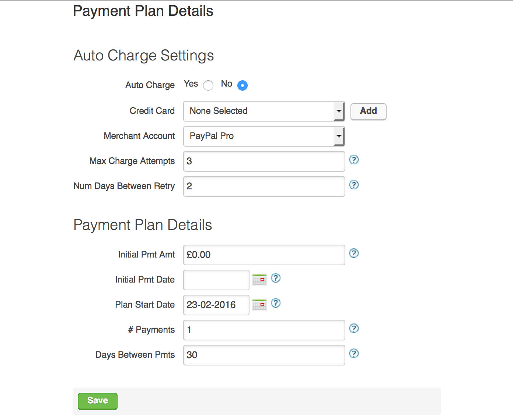The height and width of the screenshot is (420, 513).
Task: Open help icon for Days Between Pmts
Action: tap(354, 353)
